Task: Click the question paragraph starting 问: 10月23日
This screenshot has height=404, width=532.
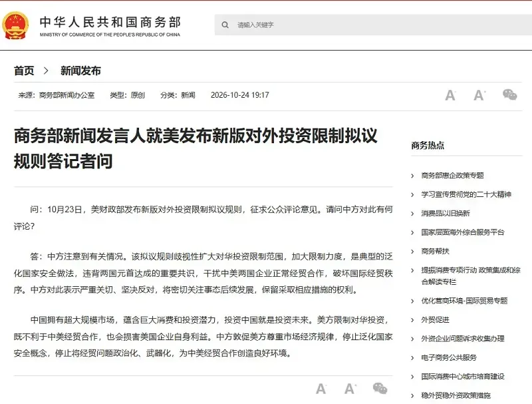Action: point(203,218)
